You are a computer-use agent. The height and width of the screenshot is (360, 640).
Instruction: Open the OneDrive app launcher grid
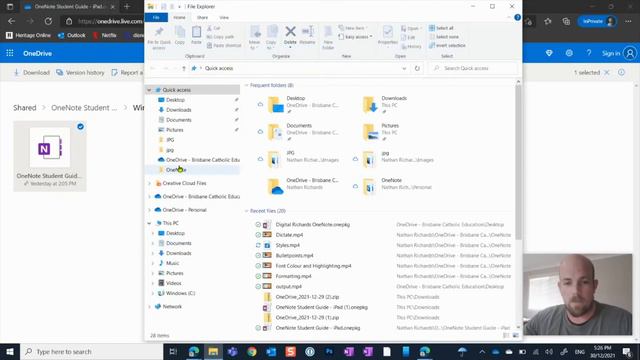tap(10, 53)
